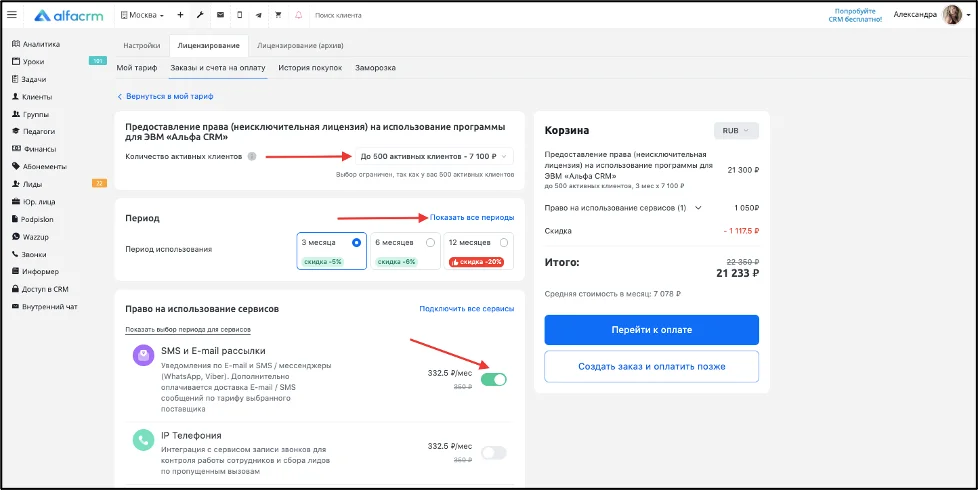979x491 pixels.
Task: Click the Педагоги graduation cap icon
Action: pyautogui.click(x=16, y=132)
